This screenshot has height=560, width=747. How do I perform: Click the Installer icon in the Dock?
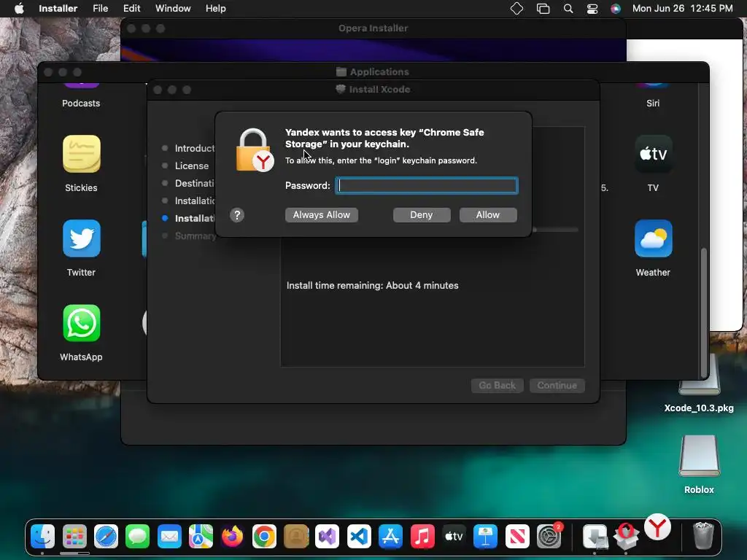[x=595, y=537]
